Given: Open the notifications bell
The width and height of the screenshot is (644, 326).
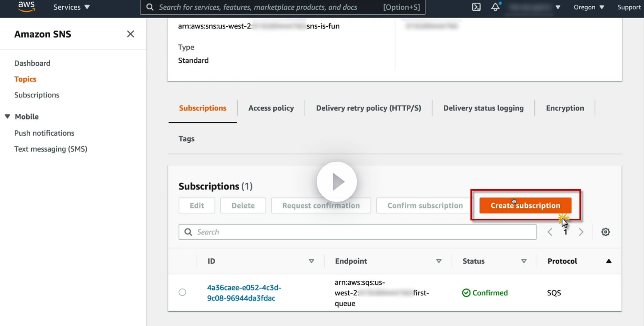Looking at the screenshot, I should pos(495,7).
